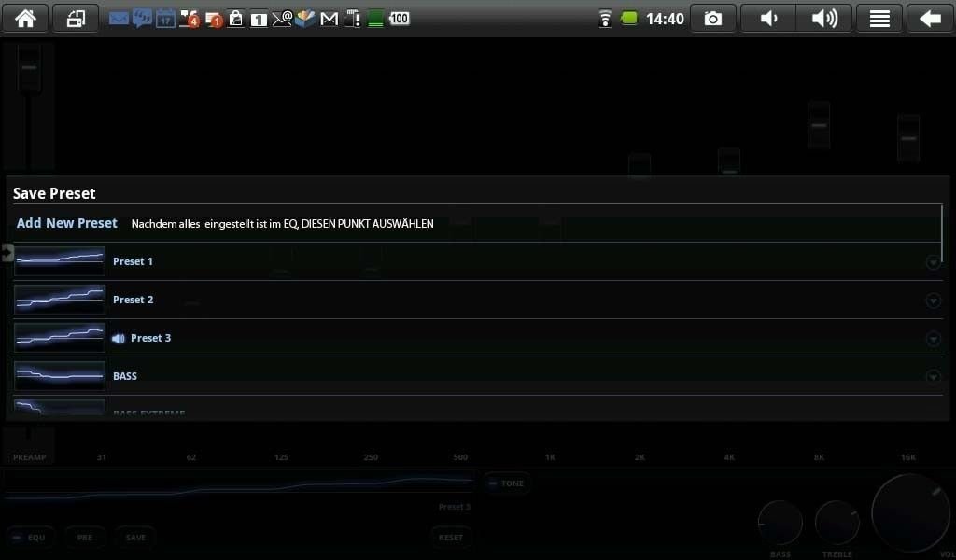This screenshot has height=560, width=956.
Task: Open the notification with red badge 4
Action: 190,19
